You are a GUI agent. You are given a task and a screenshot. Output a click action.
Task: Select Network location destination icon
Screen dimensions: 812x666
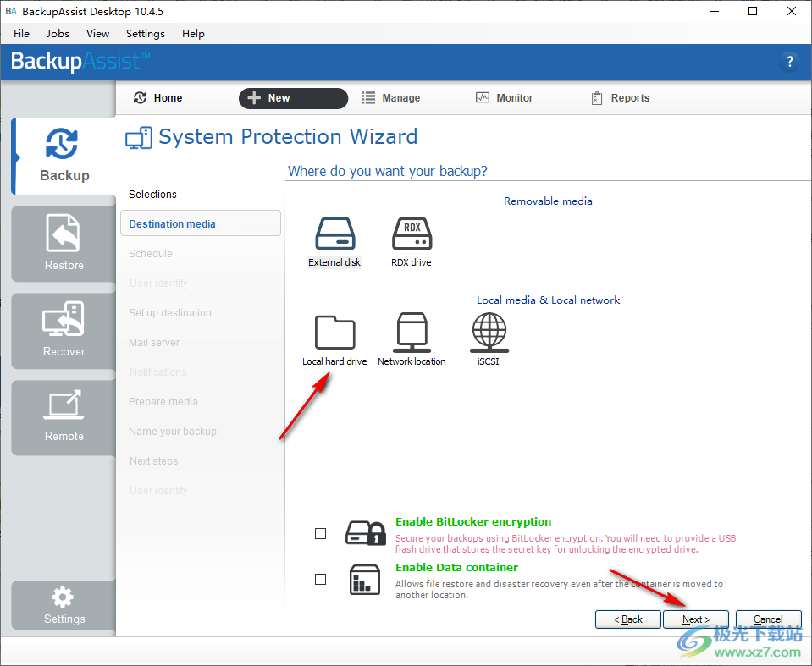(412, 340)
